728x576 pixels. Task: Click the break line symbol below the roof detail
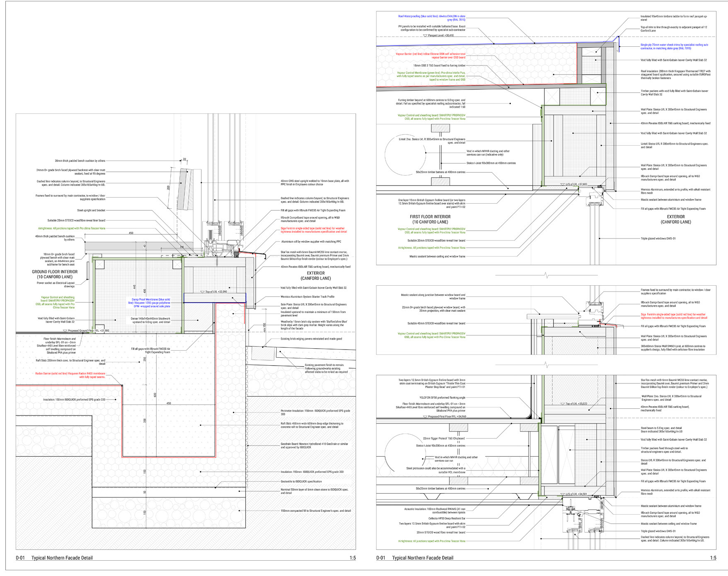546,275
